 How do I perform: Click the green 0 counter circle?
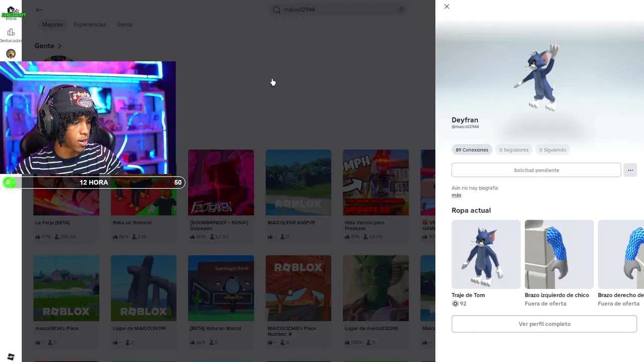8,183
